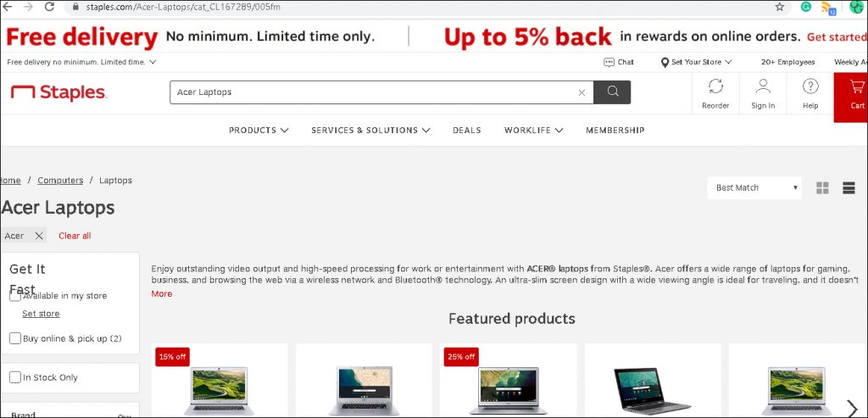Bookmark the page with the star icon
The image size is (868, 418).
780,7
